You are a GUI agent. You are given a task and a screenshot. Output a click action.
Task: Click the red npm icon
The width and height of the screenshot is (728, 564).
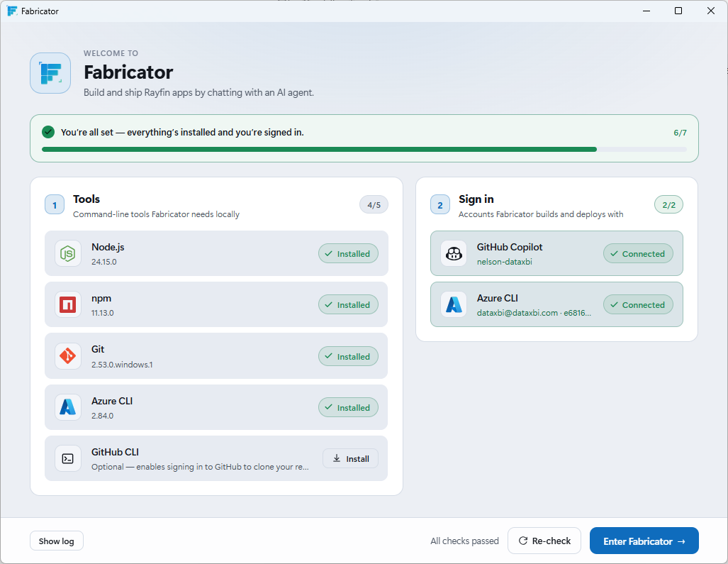point(68,305)
